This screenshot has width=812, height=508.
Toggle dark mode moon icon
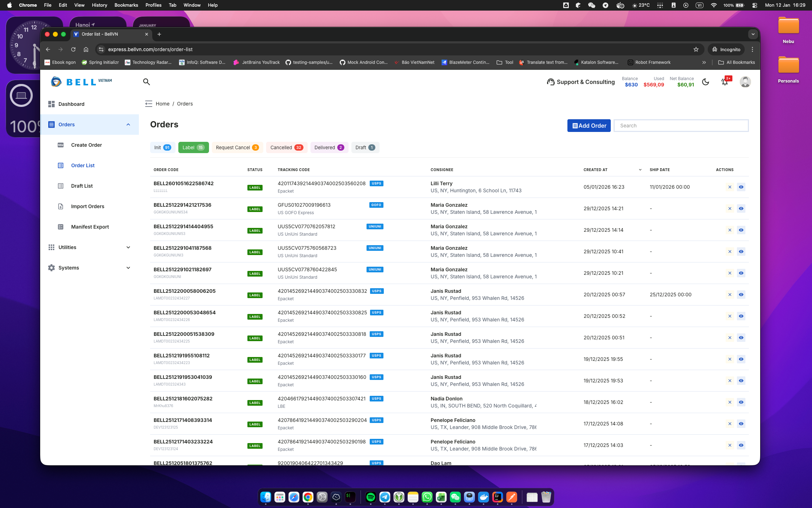(705, 82)
